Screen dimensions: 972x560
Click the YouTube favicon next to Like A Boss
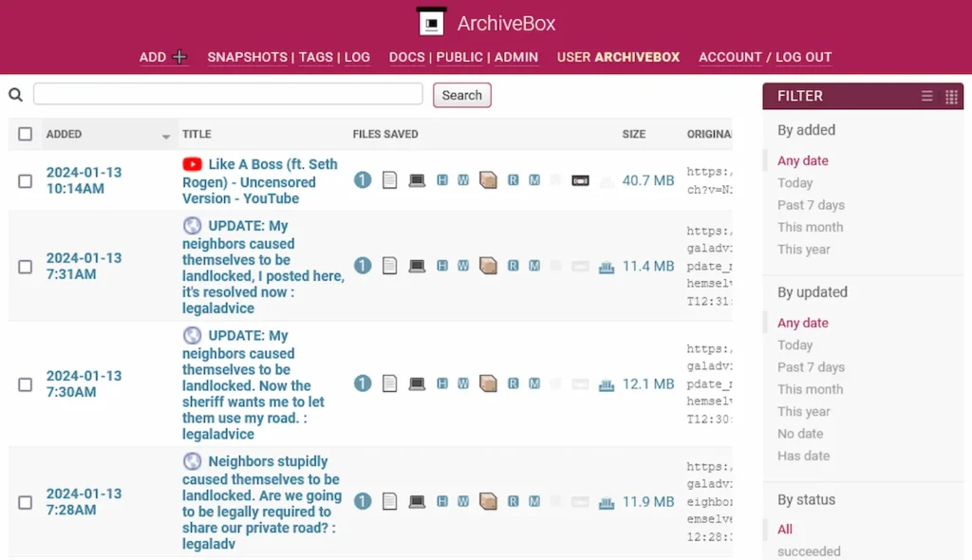click(x=192, y=164)
